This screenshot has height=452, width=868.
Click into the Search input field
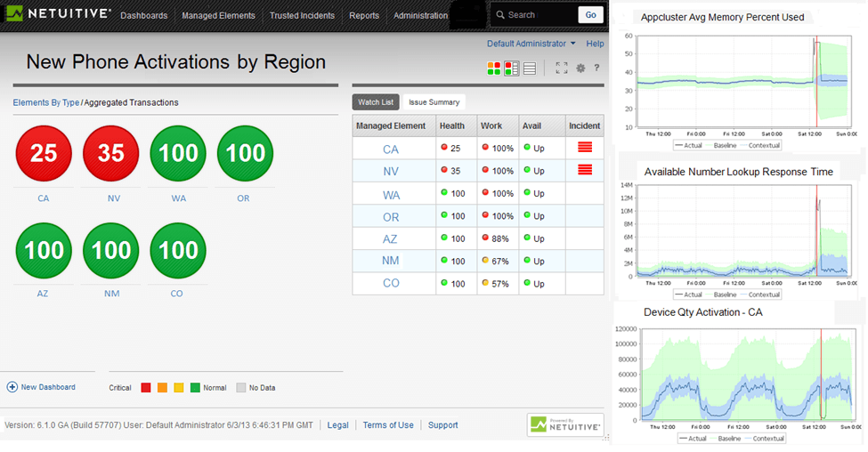(x=539, y=15)
